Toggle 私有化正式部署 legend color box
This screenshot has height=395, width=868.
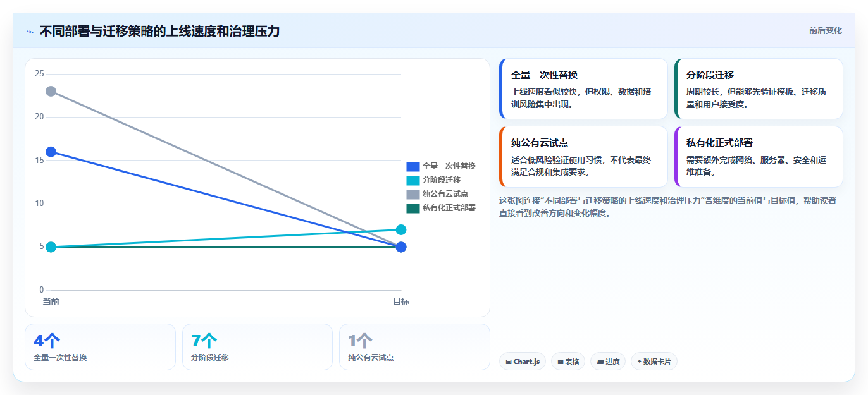tap(412, 208)
